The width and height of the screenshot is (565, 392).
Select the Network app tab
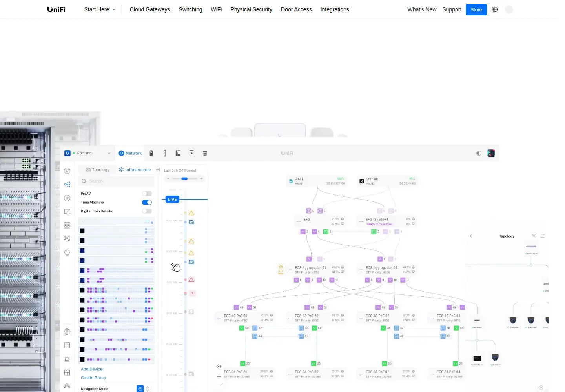(130, 153)
